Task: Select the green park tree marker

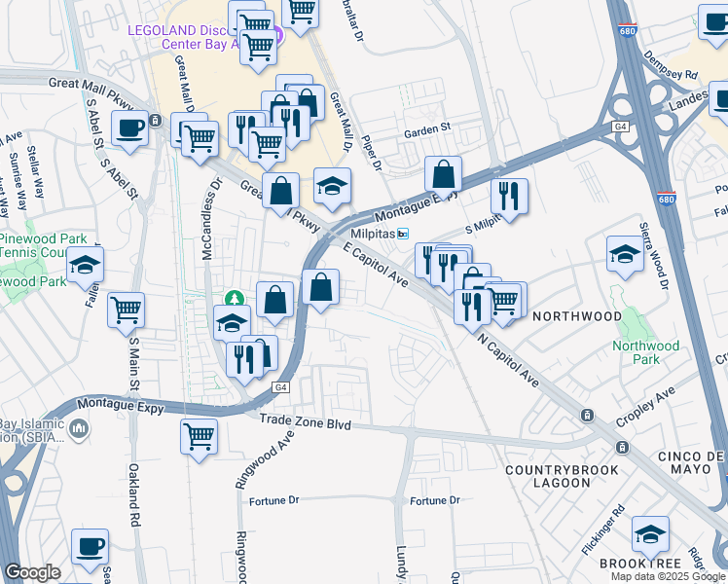Action: (x=233, y=297)
